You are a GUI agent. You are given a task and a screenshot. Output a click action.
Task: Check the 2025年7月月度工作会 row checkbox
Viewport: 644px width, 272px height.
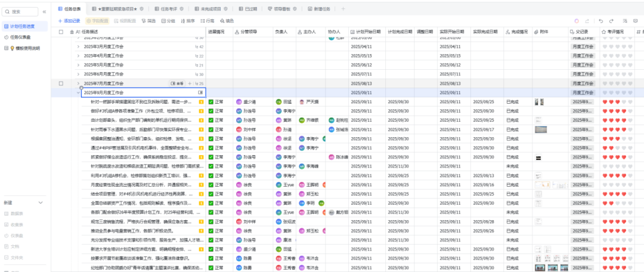(61, 84)
